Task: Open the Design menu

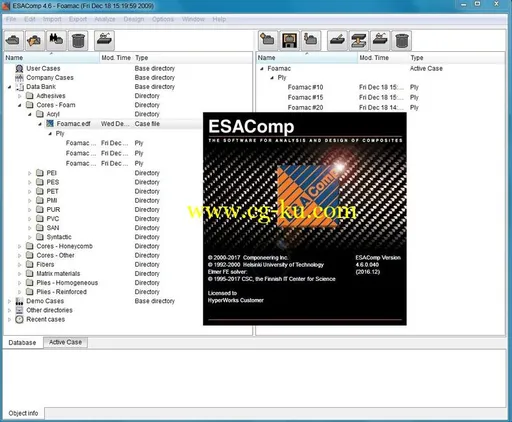Action: [134, 19]
